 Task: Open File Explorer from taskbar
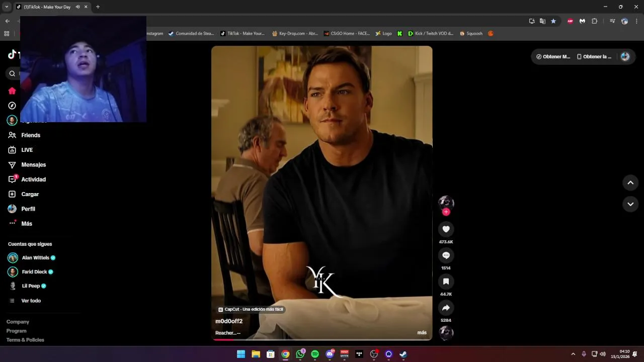(x=256, y=354)
